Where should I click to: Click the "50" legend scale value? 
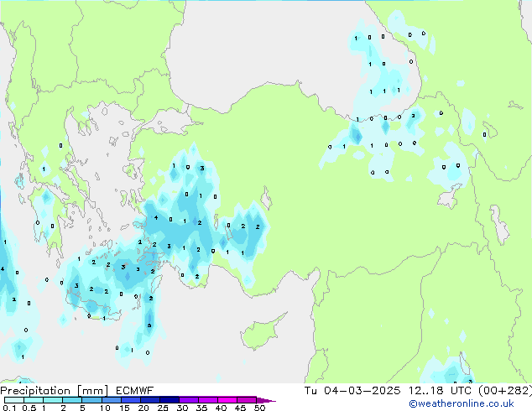(x=259, y=408)
